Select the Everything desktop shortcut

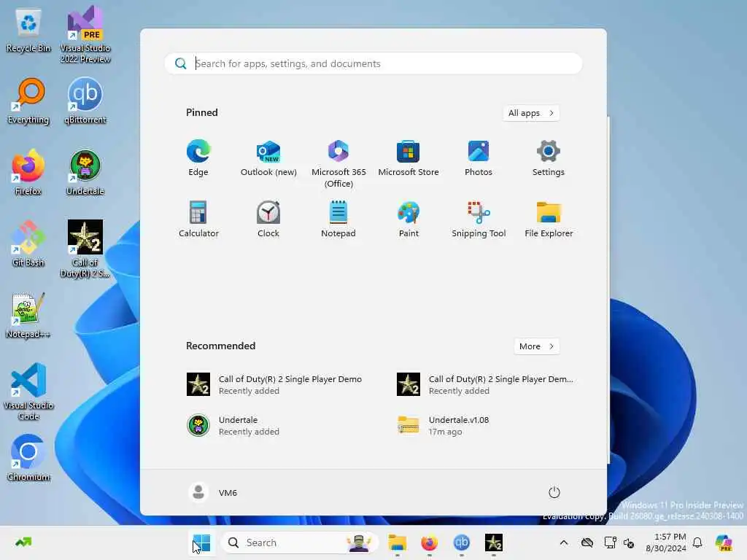[x=28, y=101]
